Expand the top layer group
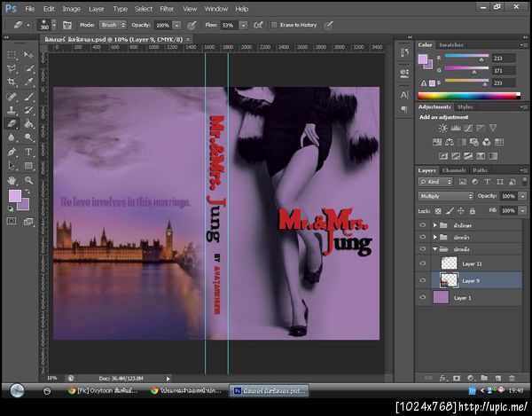Viewport: 532px width, 416px height. pyautogui.click(x=435, y=225)
